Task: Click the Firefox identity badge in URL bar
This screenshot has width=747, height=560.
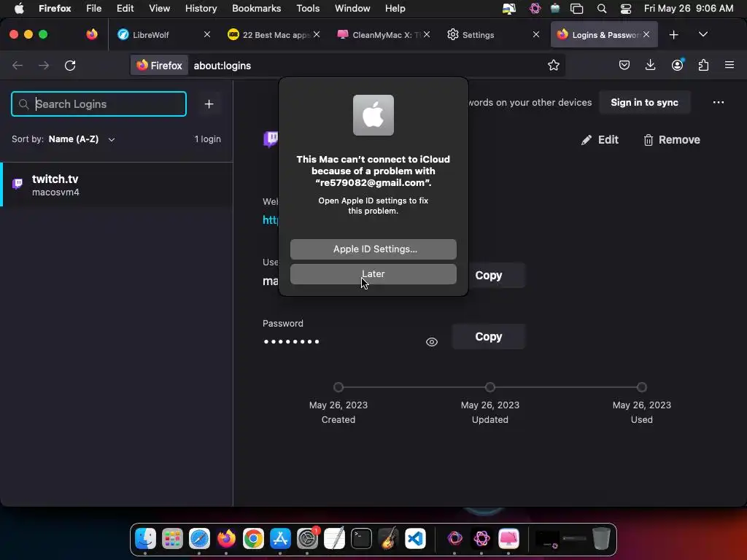Action: [x=159, y=66]
